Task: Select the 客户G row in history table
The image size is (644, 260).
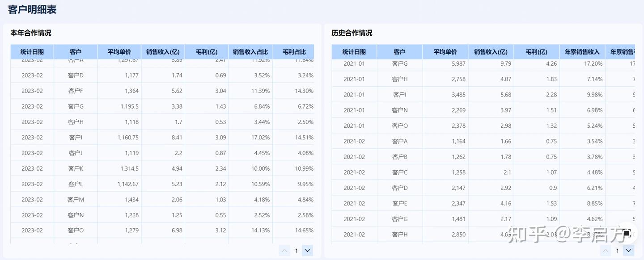Action: [x=399, y=63]
